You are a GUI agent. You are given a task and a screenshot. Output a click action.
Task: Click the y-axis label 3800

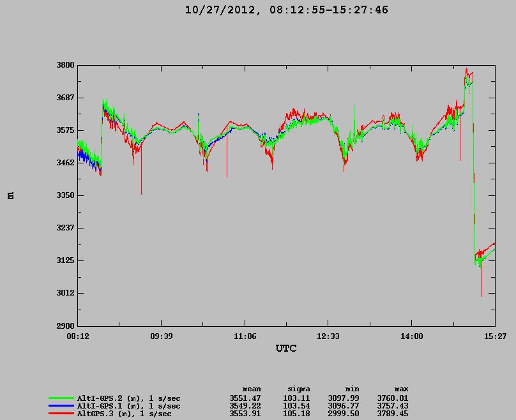(x=65, y=65)
